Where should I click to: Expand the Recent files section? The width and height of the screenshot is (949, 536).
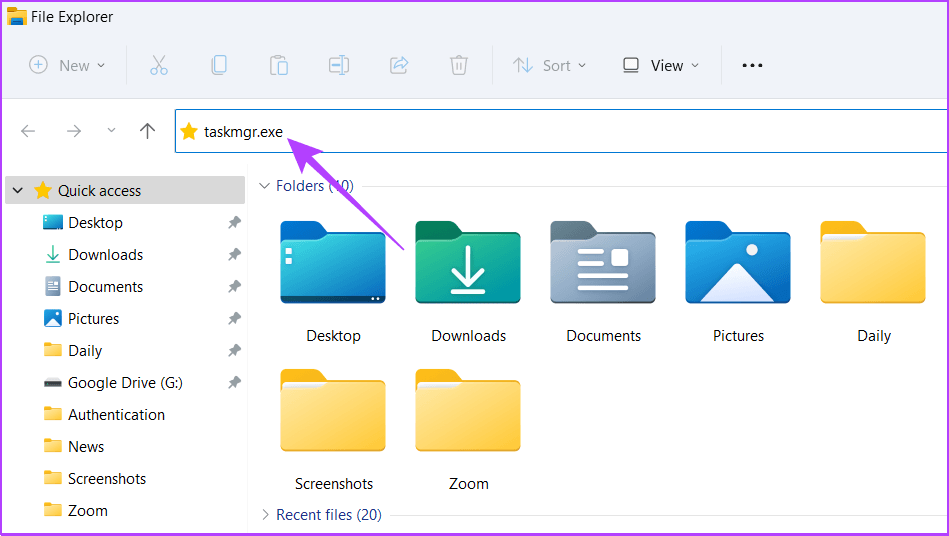tap(265, 515)
